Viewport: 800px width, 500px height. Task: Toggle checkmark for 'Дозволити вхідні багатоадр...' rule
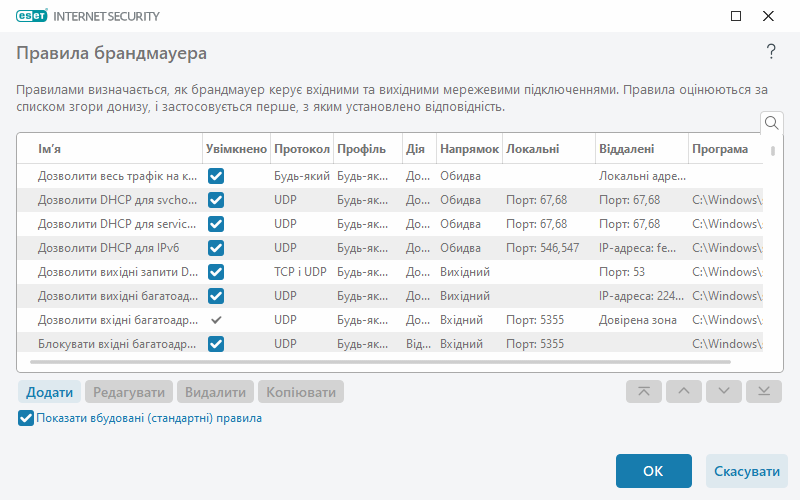pyautogui.click(x=216, y=320)
